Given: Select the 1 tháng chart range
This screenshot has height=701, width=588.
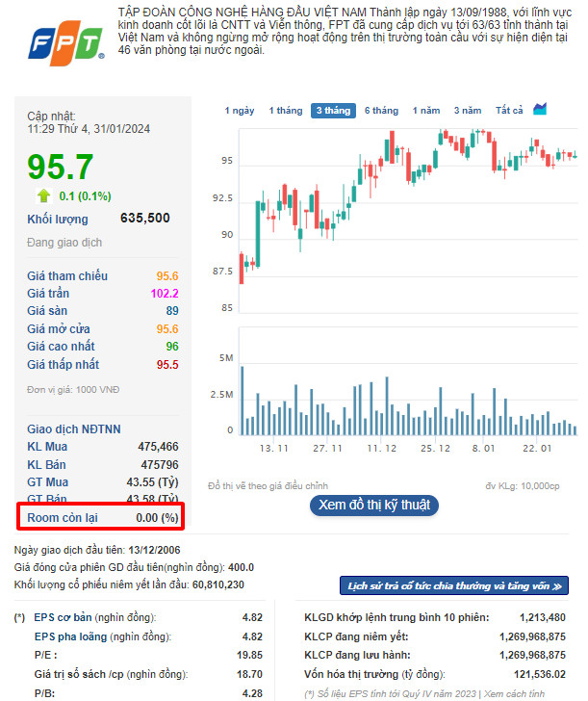Looking at the screenshot, I should (286, 111).
